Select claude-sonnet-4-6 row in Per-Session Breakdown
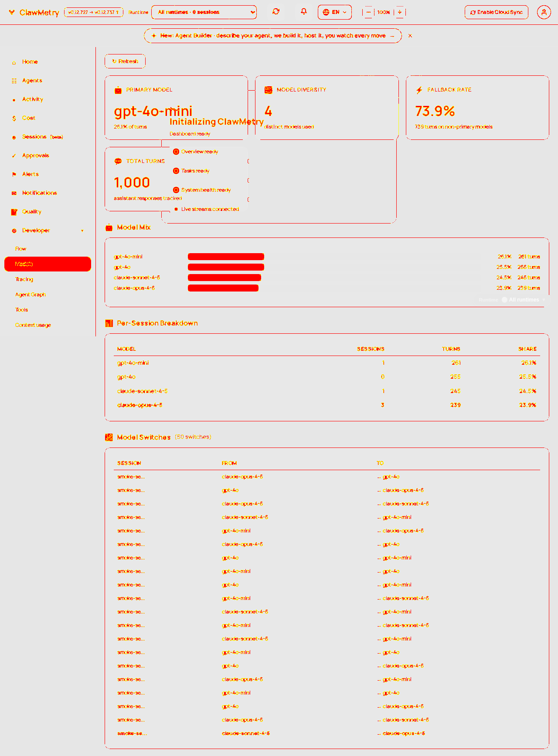This screenshot has width=558, height=756. pos(327,391)
